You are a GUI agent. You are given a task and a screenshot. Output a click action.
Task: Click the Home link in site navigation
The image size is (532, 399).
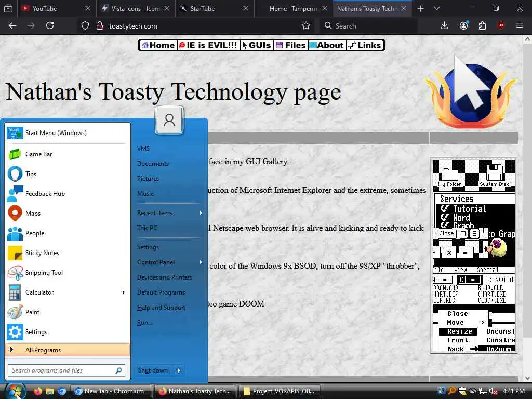[x=158, y=45]
